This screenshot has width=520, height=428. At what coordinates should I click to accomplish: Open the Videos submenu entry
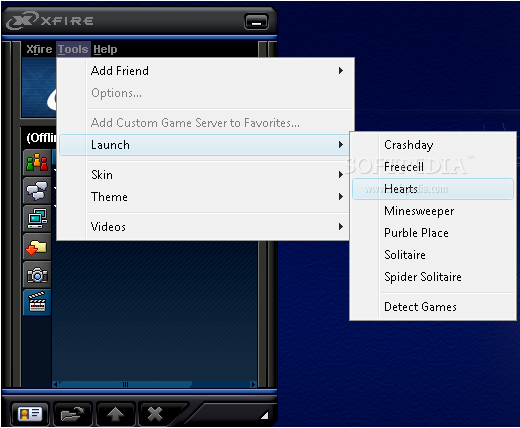204,227
